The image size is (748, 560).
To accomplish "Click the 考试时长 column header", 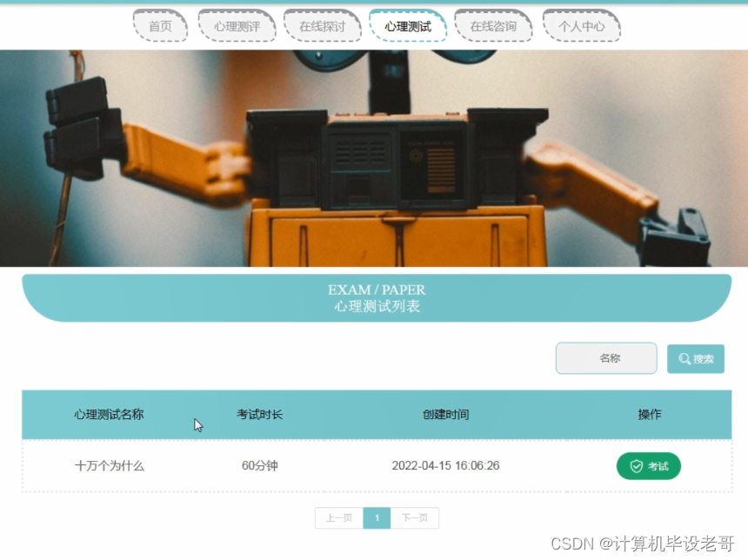I will tap(259, 415).
